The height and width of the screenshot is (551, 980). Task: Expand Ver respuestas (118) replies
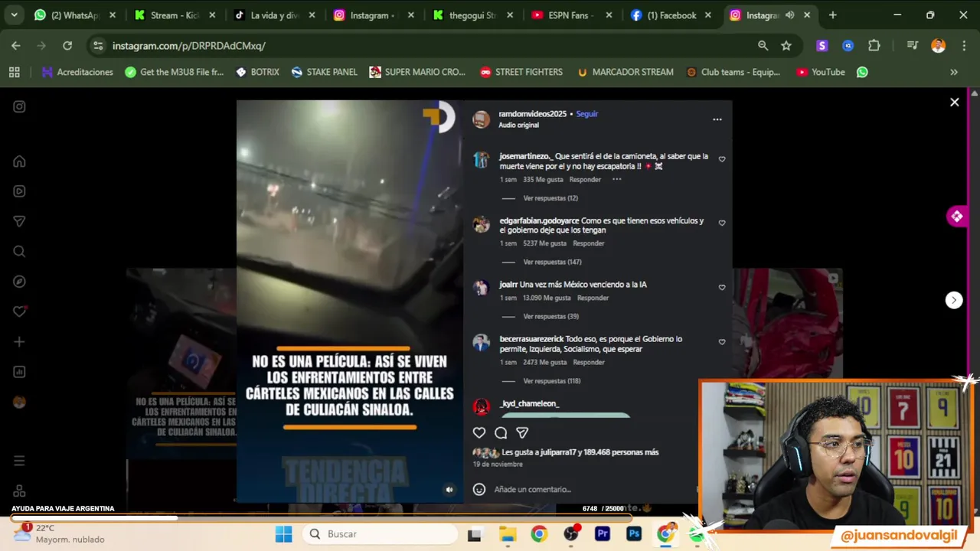tap(552, 380)
